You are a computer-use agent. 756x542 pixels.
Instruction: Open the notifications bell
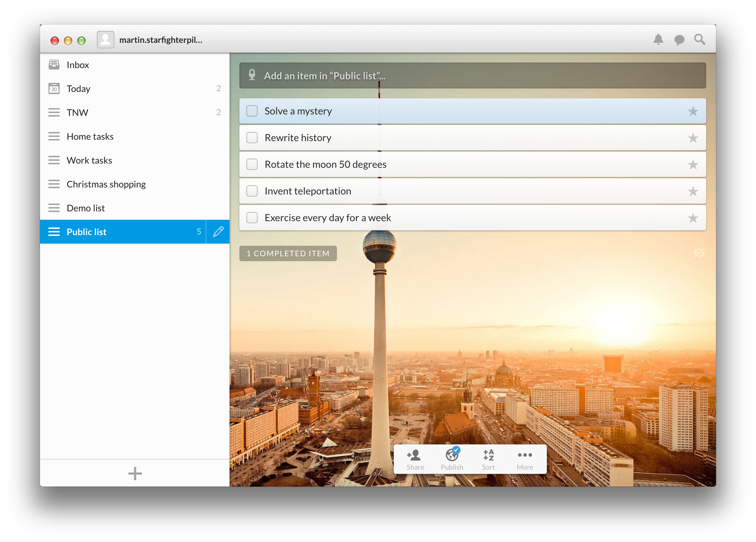[658, 40]
